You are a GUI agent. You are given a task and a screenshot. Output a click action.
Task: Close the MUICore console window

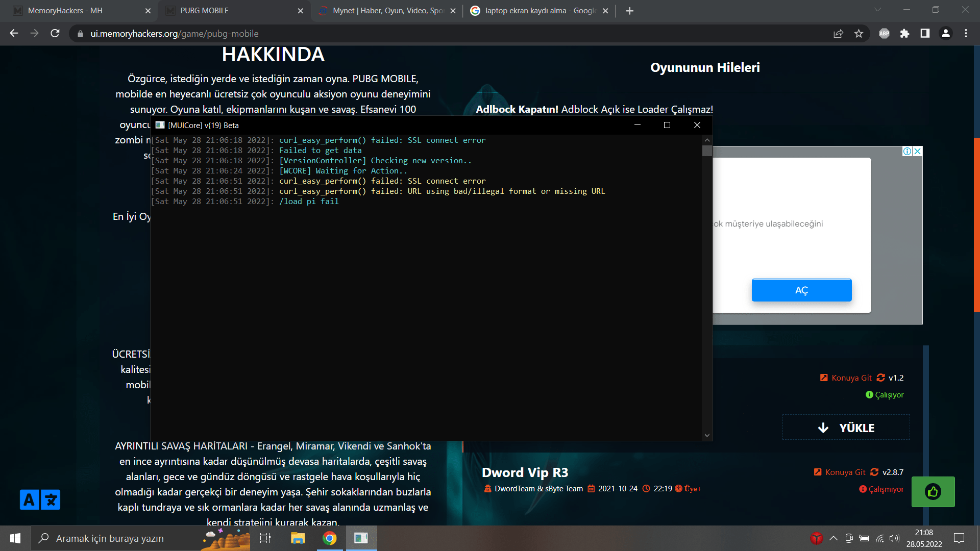coord(697,125)
